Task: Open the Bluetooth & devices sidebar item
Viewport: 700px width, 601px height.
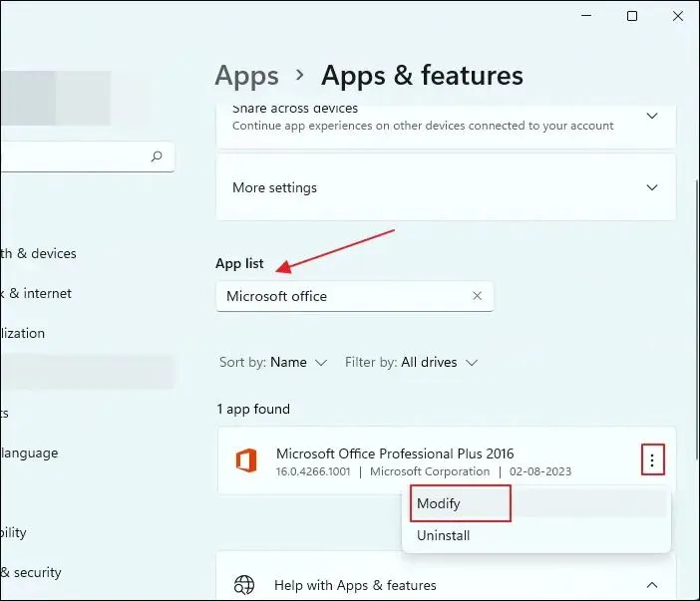Action: coord(39,253)
